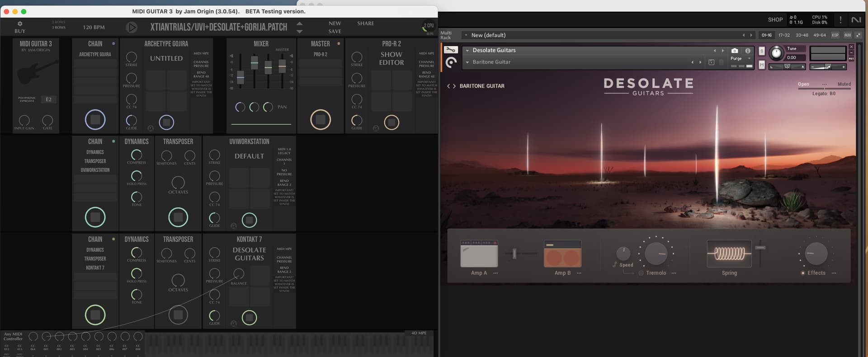The height and width of the screenshot is (357, 868).
Task: Click the Master chain round power button
Action: (x=321, y=120)
